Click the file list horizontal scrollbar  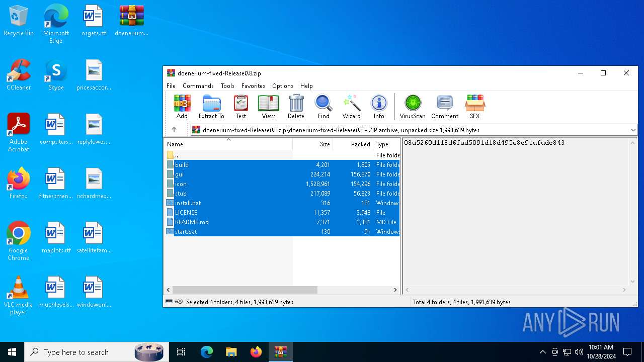[245, 290]
